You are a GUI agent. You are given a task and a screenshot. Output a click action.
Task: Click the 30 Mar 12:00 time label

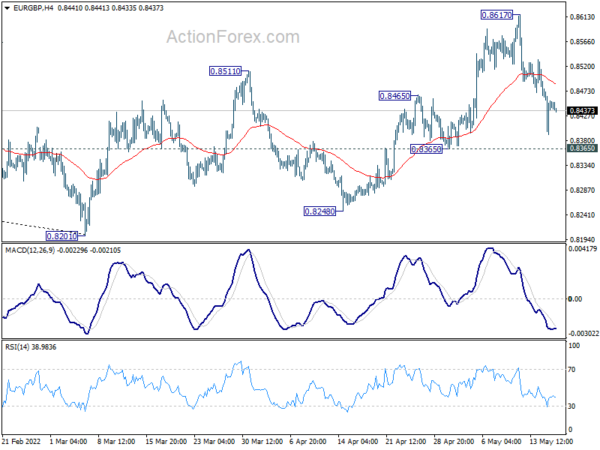click(262, 442)
